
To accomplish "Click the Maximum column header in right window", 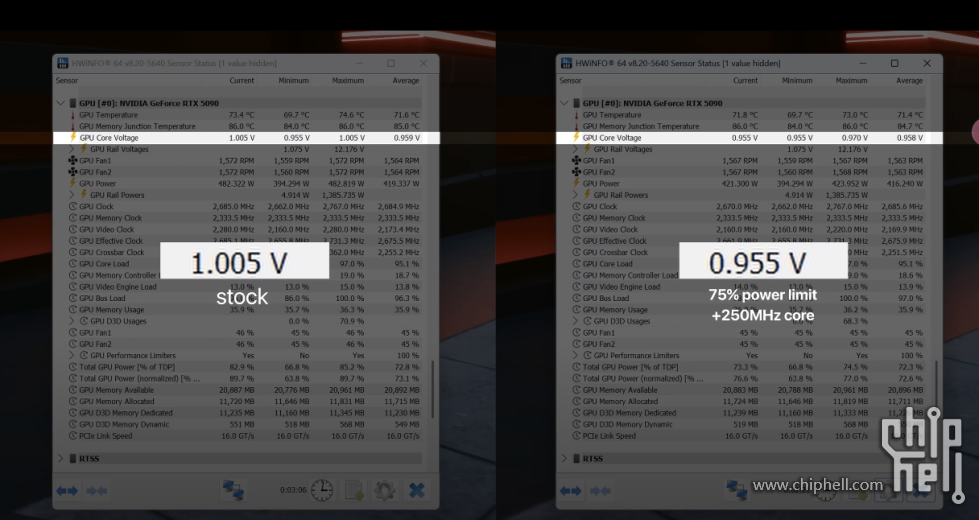I will click(852, 81).
